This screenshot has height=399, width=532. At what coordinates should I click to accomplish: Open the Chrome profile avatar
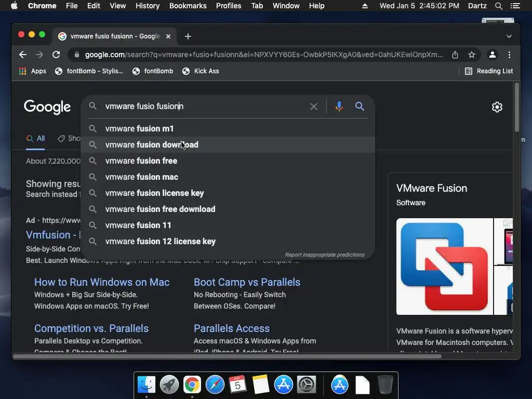pos(493,55)
